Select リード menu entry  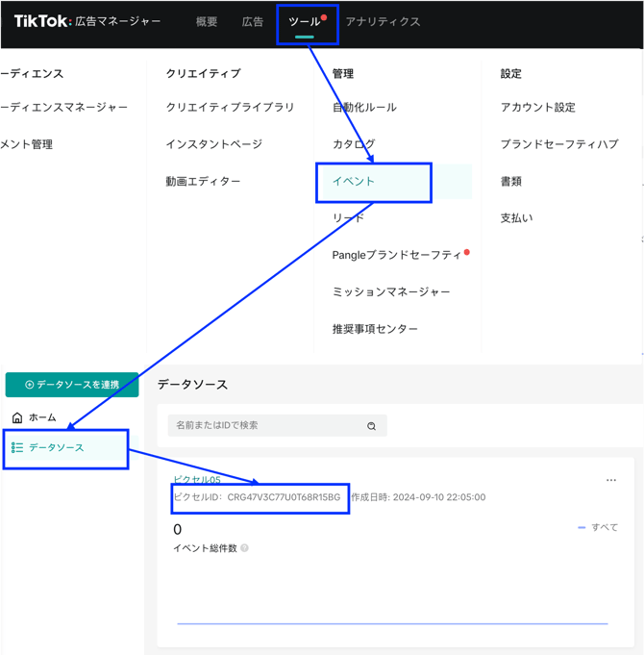point(348,218)
